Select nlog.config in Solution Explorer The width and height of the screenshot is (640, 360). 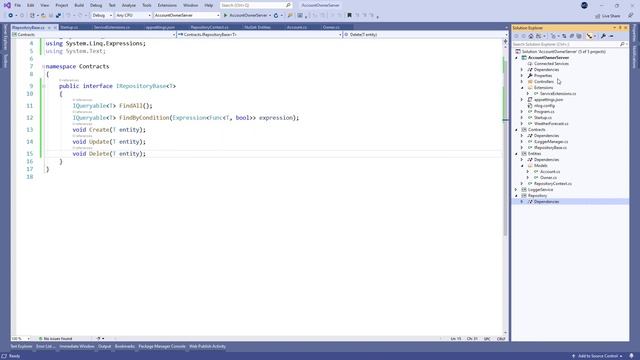(544, 106)
